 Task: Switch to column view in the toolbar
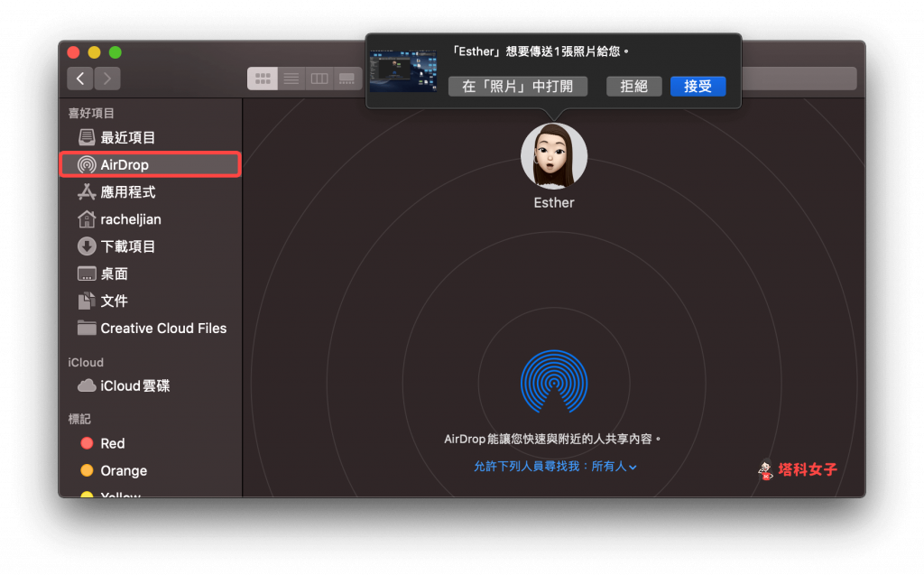pyautogui.click(x=319, y=79)
